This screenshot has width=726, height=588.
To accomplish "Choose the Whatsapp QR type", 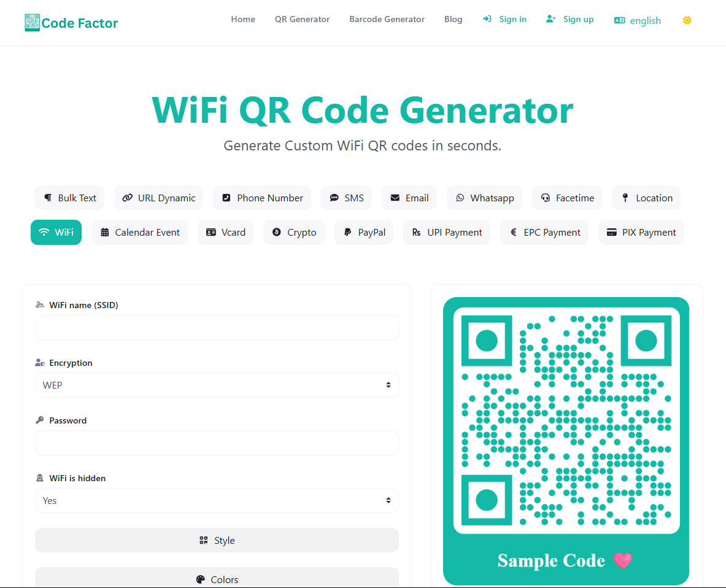I will coord(484,198).
